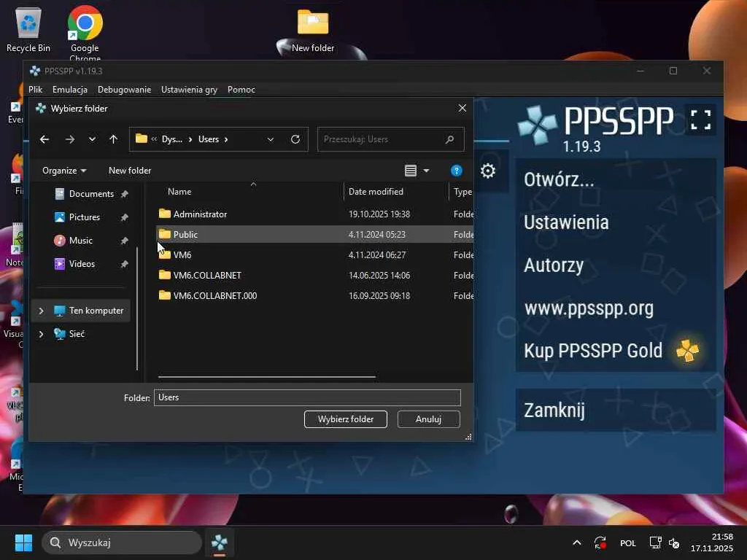Go up one folder level
747x560 pixels.
tap(113, 139)
